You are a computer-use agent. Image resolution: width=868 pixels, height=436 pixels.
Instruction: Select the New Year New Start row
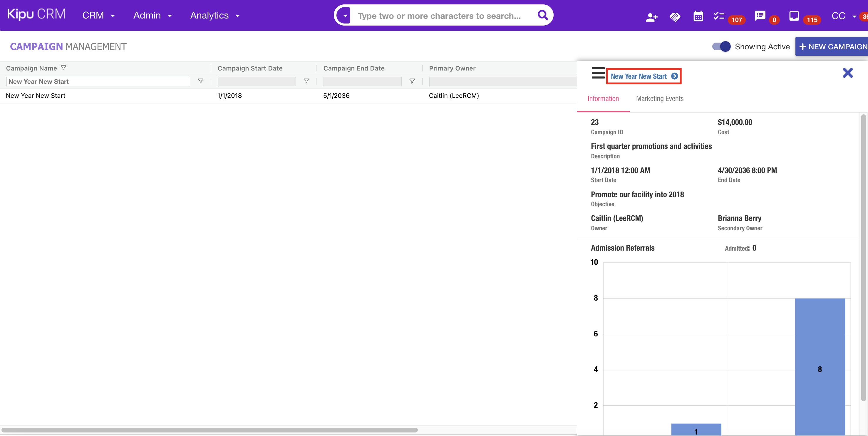tap(289, 96)
